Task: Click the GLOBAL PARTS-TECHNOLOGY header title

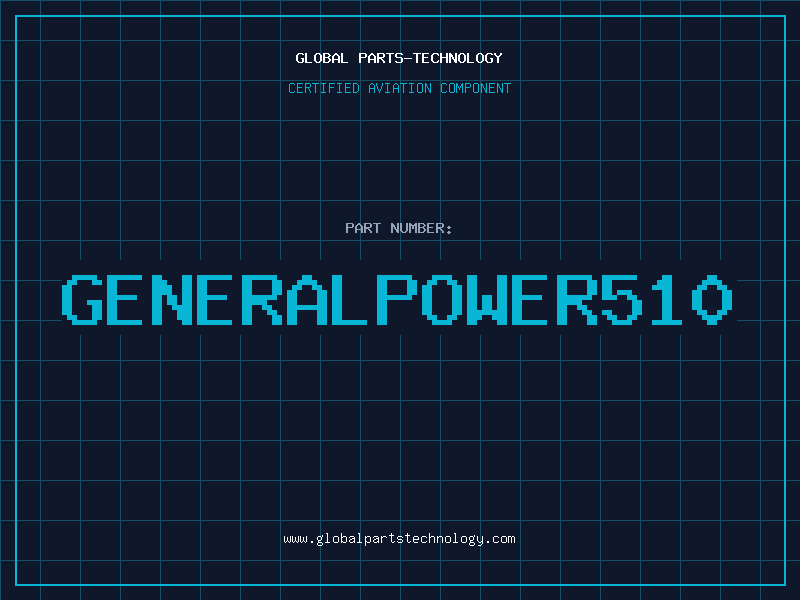Action: click(x=399, y=58)
